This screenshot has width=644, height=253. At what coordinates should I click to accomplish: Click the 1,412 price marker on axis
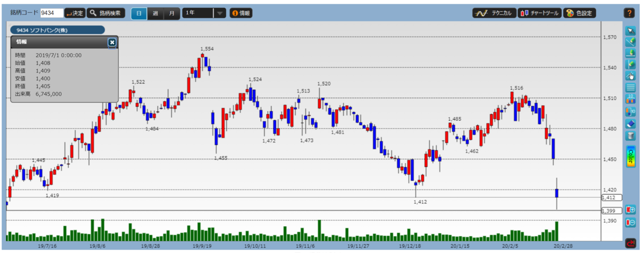pos(611,198)
